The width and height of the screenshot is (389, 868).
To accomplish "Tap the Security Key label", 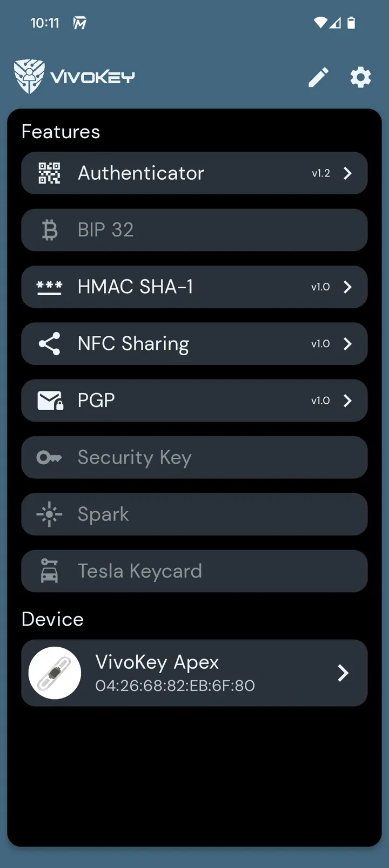I will pos(135,458).
